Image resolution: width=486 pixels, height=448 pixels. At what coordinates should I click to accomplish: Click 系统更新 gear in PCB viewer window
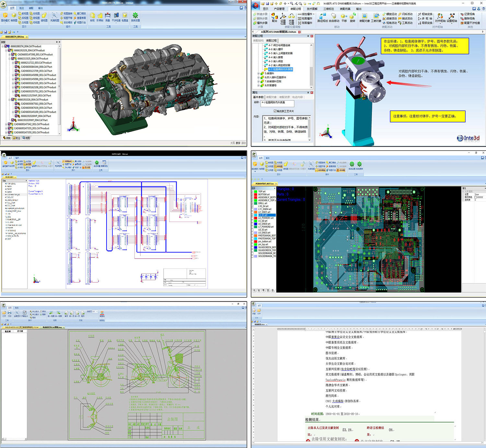359,164
